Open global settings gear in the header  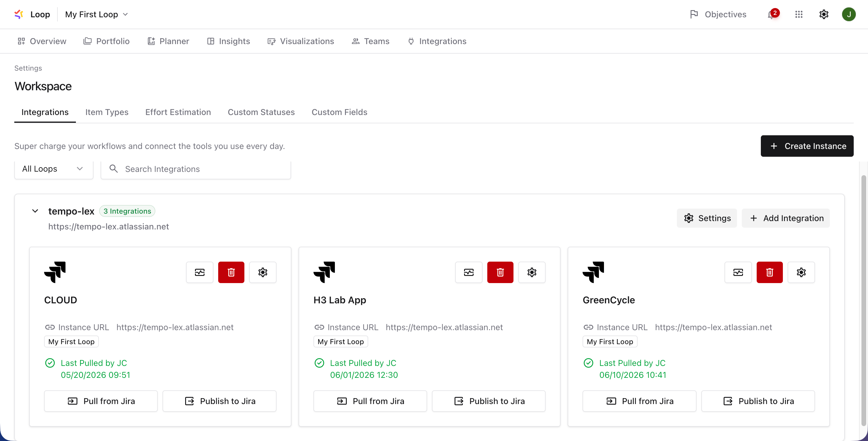[x=824, y=14]
